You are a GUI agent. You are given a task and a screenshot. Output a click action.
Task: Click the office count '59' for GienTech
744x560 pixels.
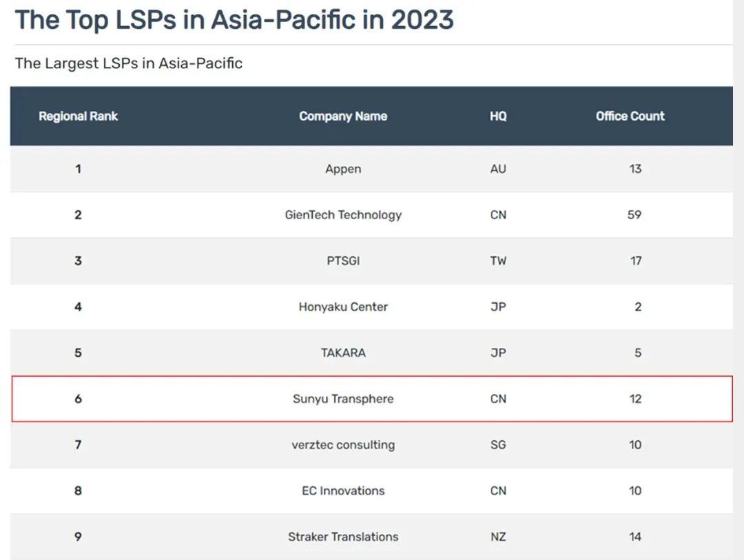(x=635, y=215)
